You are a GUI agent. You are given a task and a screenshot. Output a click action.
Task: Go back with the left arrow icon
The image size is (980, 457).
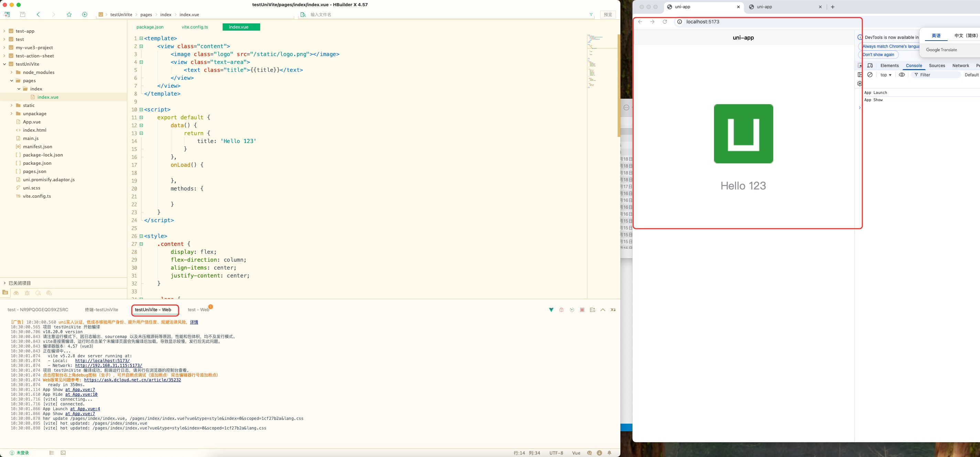click(38, 14)
